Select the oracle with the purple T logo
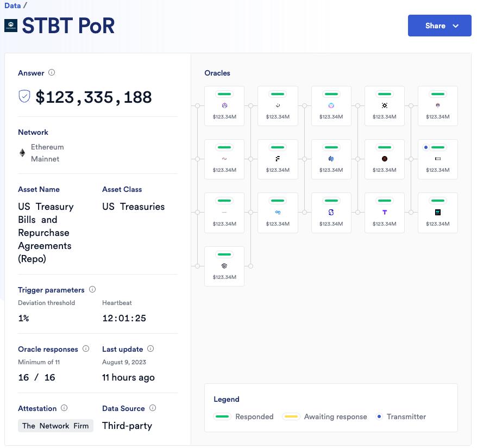 pos(384,212)
